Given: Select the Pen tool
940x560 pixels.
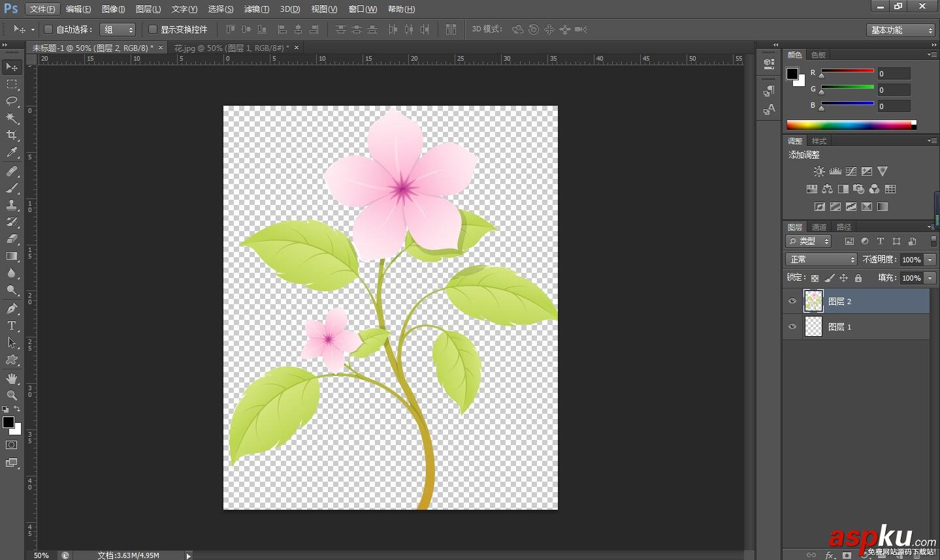Looking at the screenshot, I should tap(12, 308).
